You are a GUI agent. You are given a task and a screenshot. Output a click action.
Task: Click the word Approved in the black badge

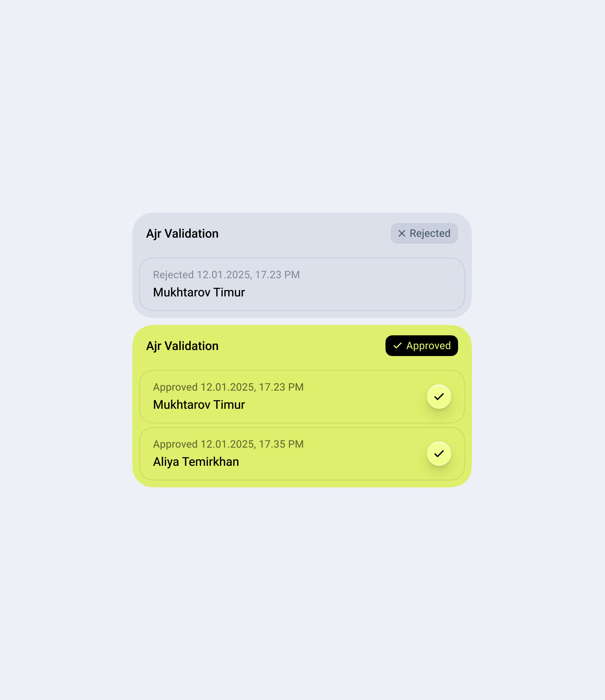(x=428, y=346)
